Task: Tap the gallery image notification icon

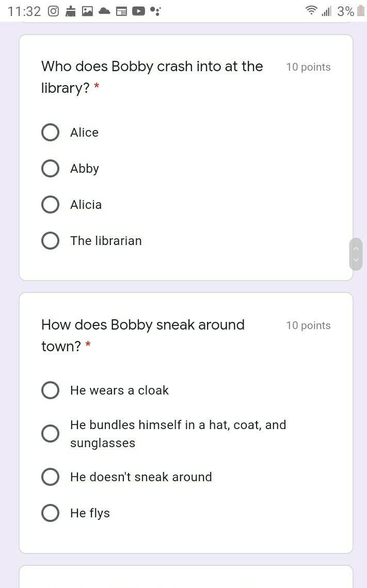Action: pyautogui.click(x=87, y=11)
